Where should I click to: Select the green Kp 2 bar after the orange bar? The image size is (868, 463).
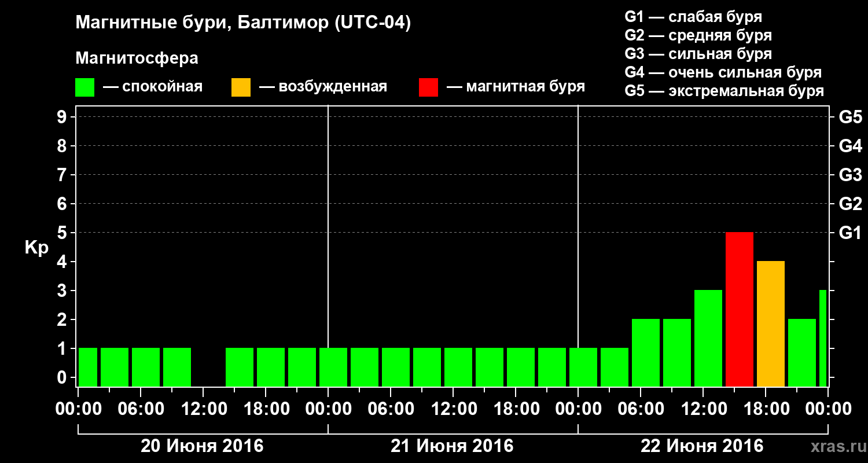click(x=802, y=353)
